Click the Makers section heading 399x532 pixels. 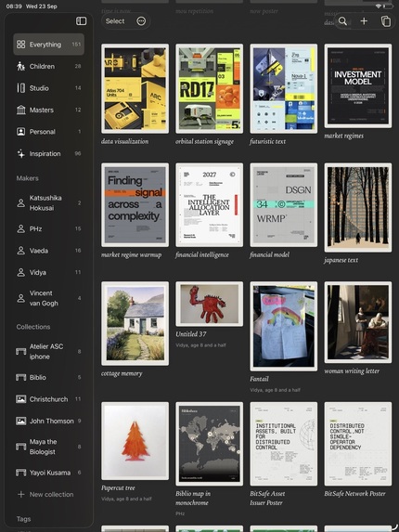28,178
